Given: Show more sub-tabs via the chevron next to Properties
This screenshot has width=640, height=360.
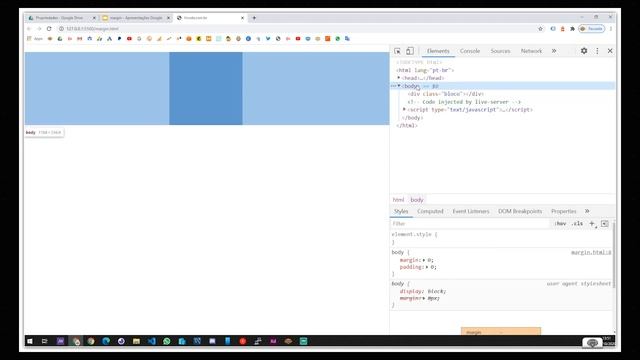Looking at the screenshot, I should coord(587,211).
